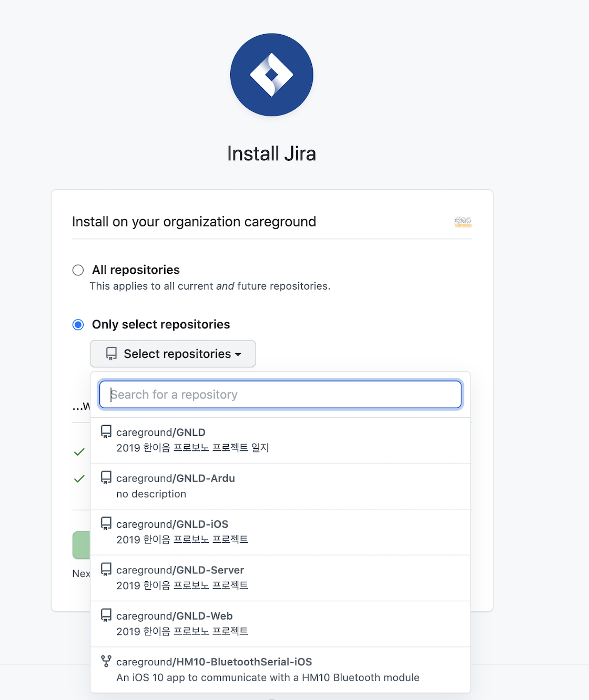Screen dimensions: 589x700
Task: Click the 'Install Jira' heading
Action: [271, 154]
